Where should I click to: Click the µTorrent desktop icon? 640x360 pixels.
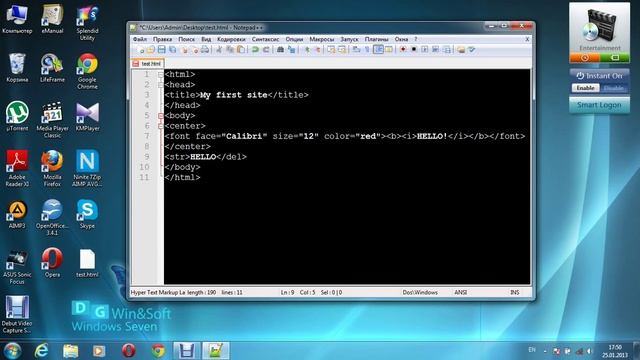[17, 116]
